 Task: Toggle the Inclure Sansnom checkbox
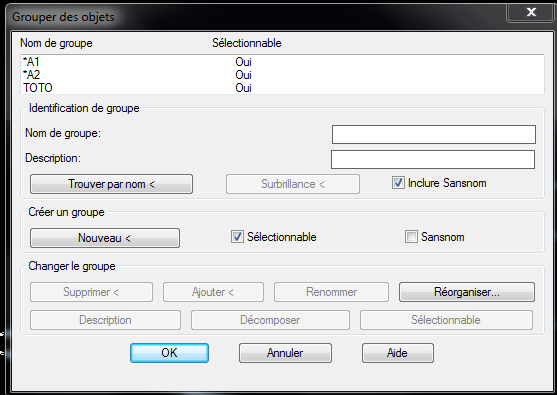[x=398, y=183]
